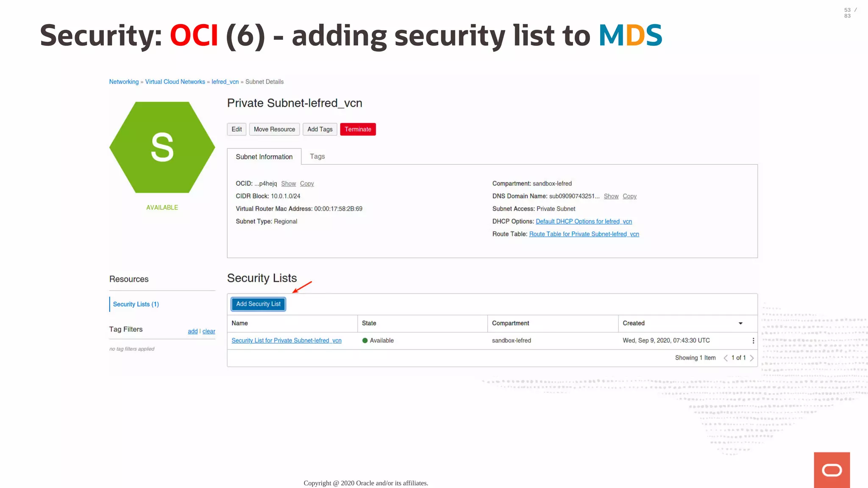Click the Add Tags button
This screenshot has height=488, width=868.
point(320,129)
